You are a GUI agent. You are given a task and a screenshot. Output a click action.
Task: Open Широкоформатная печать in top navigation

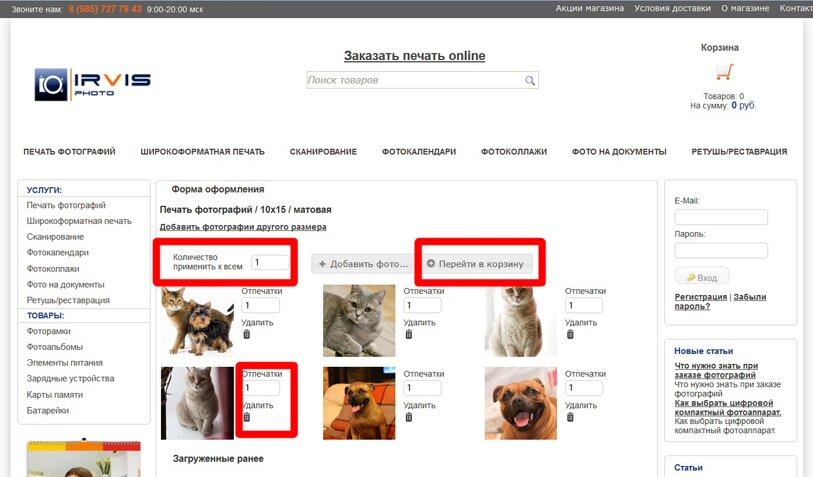pos(202,152)
